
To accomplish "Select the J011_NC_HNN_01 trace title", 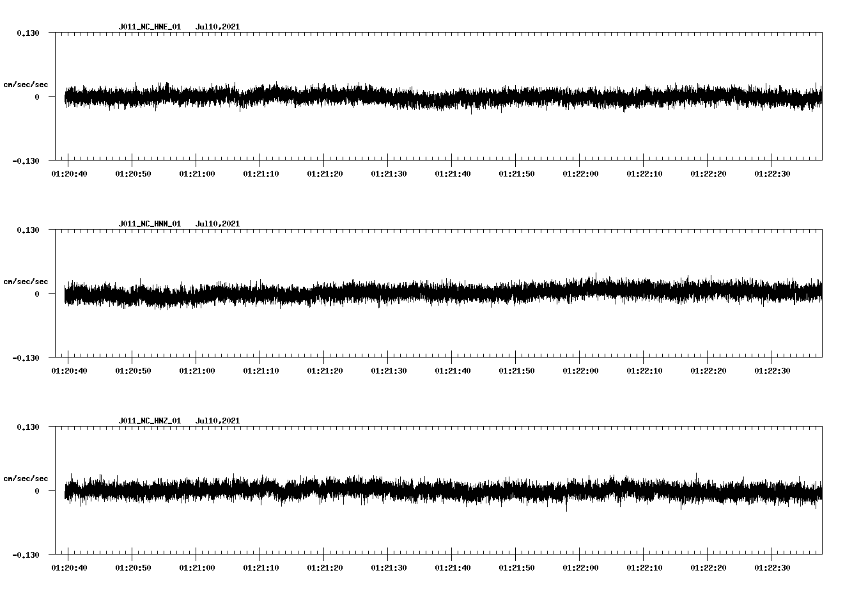I will point(149,223).
